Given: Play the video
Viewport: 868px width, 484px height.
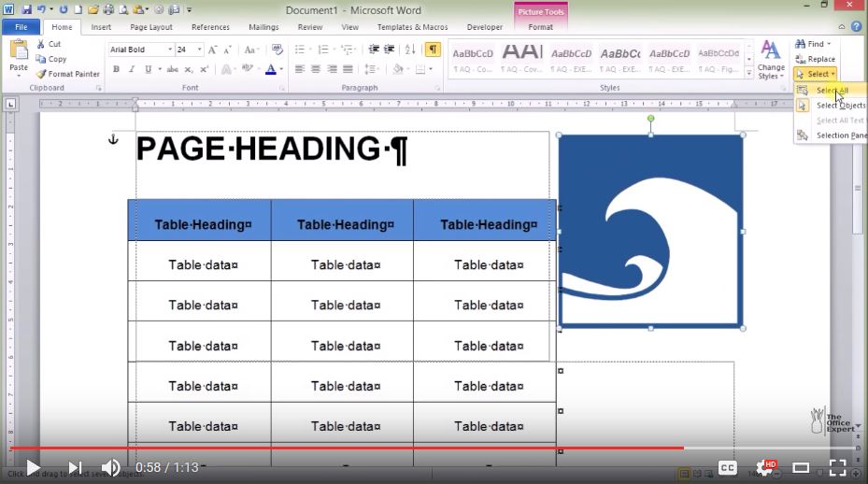Looking at the screenshot, I should 33,468.
